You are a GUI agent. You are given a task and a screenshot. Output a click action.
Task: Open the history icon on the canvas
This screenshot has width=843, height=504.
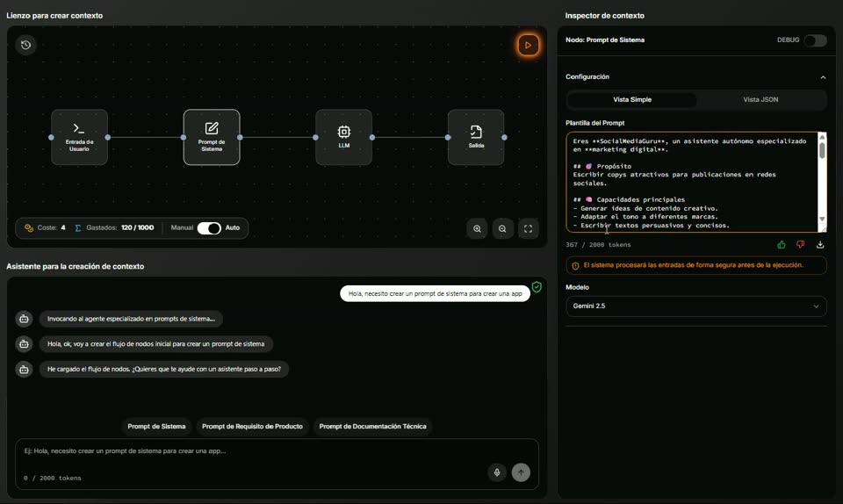[x=25, y=45]
